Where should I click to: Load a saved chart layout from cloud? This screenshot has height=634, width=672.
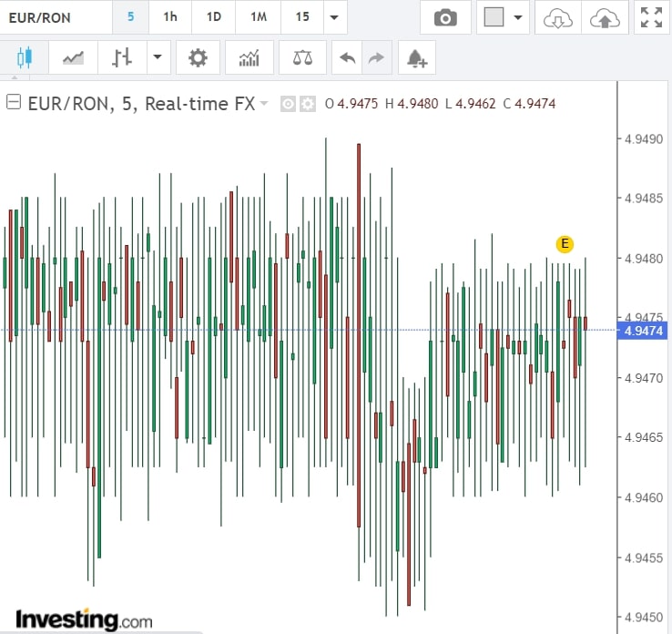[557, 17]
